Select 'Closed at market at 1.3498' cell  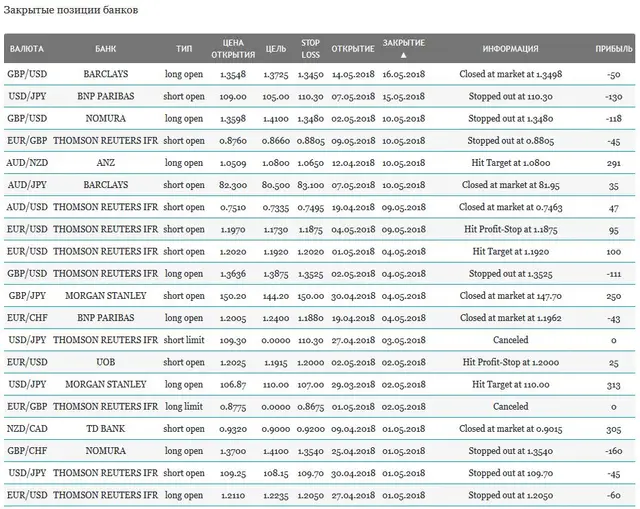pos(511,74)
